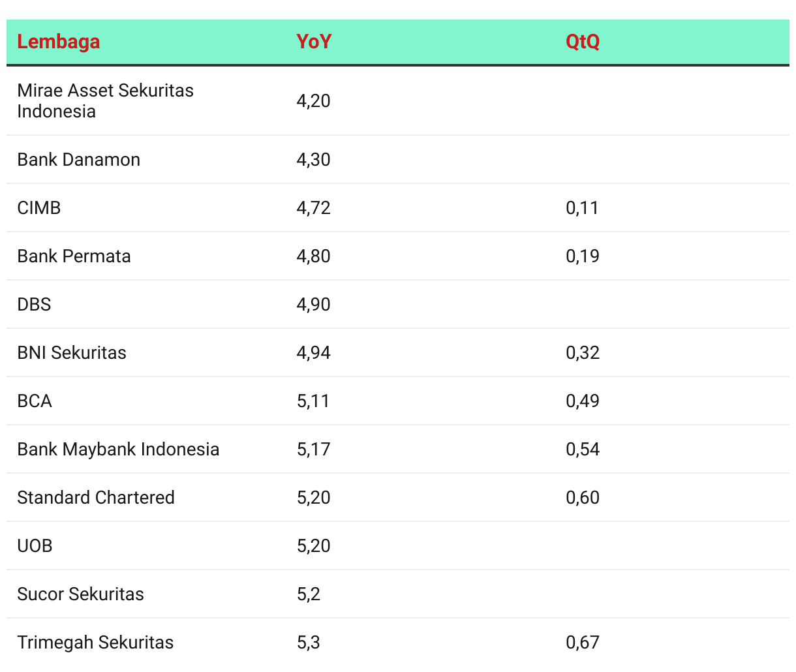Select the Mirae Asset Sekuritas Indonesia row
The image size is (796, 672).
pos(105,100)
